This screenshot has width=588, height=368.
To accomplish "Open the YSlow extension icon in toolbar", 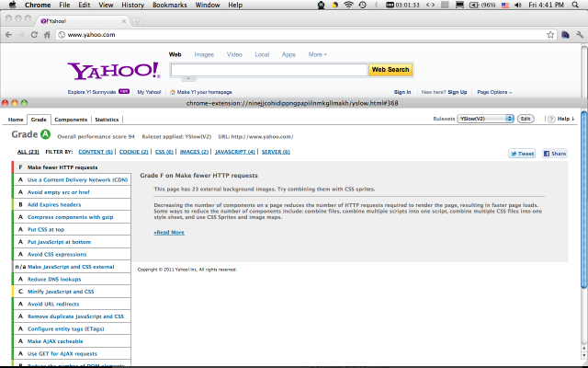I will 565,35.
